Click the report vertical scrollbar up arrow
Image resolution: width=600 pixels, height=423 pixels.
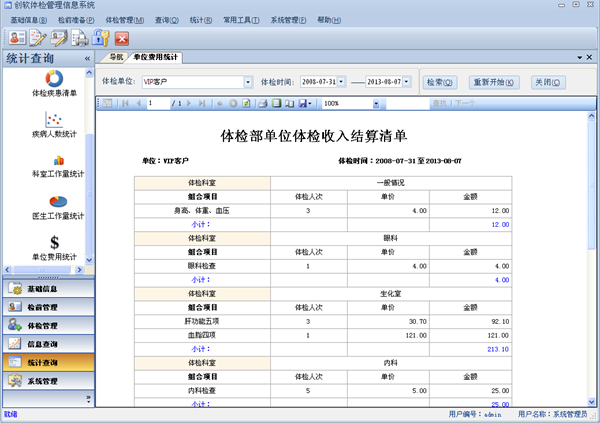(x=592, y=116)
